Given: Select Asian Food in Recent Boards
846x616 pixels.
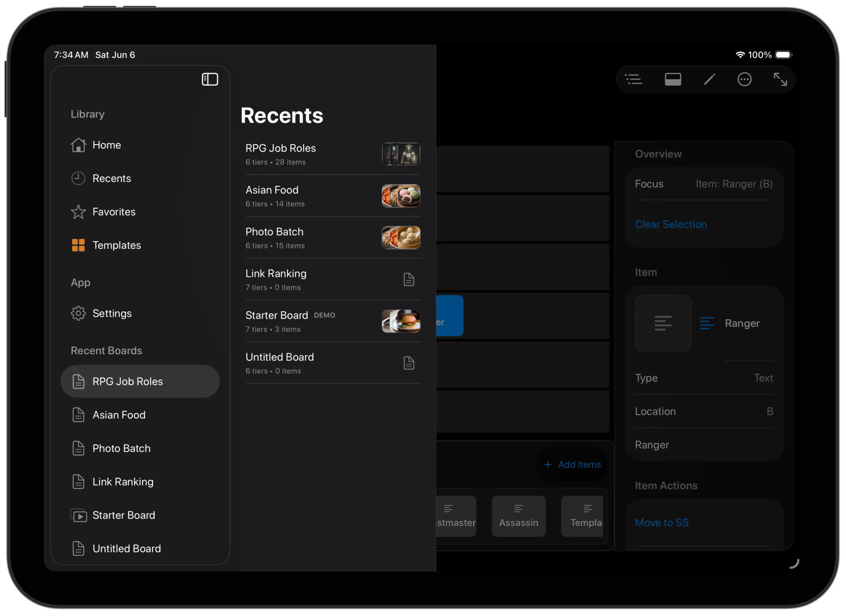Looking at the screenshot, I should coord(140,415).
